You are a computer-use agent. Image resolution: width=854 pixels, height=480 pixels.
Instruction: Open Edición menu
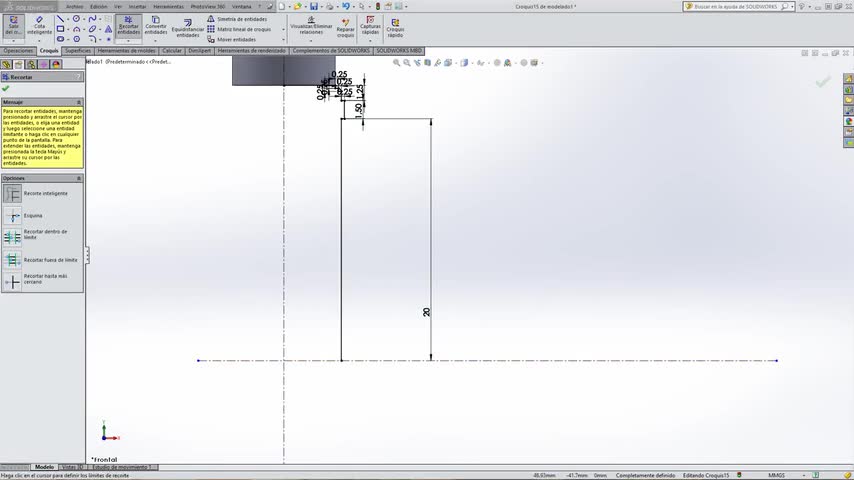(x=98, y=7)
